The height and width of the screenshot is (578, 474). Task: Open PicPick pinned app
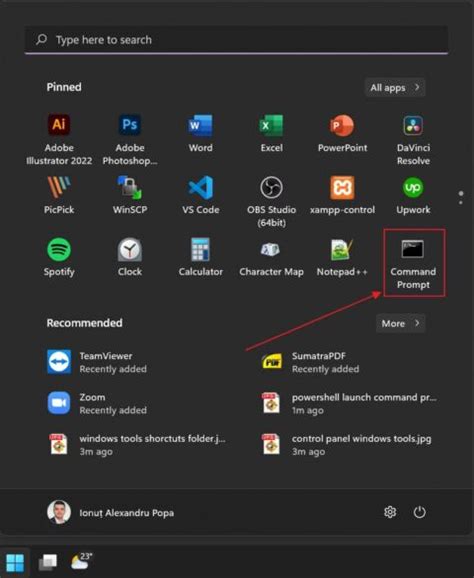tap(59, 195)
